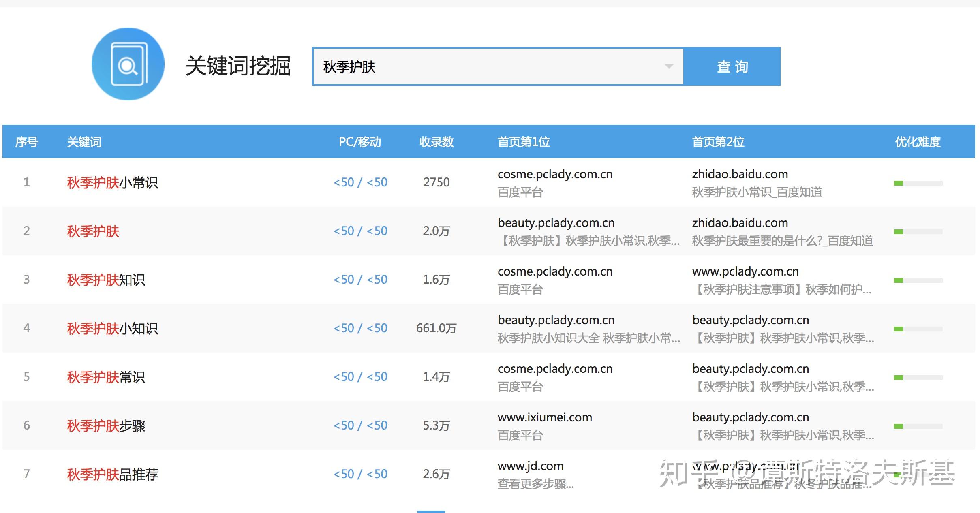The width and height of the screenshot is (980, 513).
Task: Click www.jd.com in row 7
Action: coord(531,466)
